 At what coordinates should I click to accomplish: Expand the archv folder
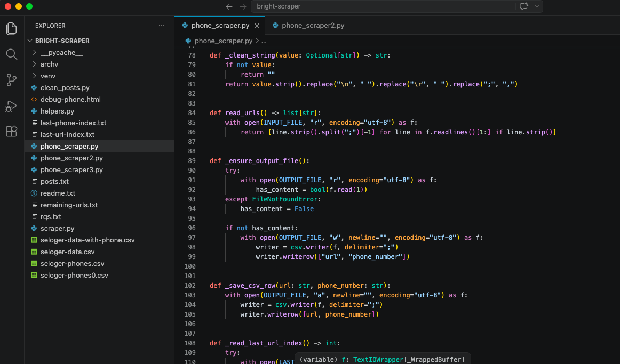tap(49, 64)
